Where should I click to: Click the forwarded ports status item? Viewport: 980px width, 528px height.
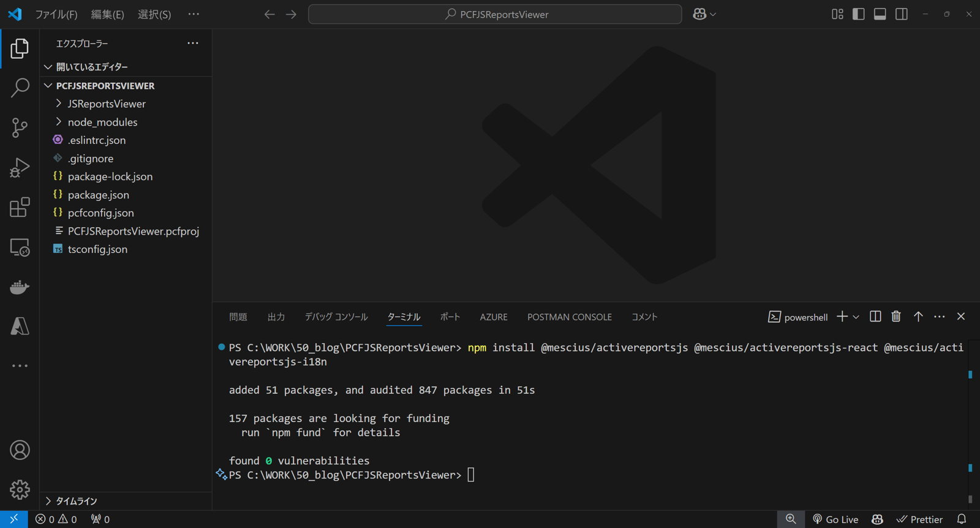pos(100,519)
